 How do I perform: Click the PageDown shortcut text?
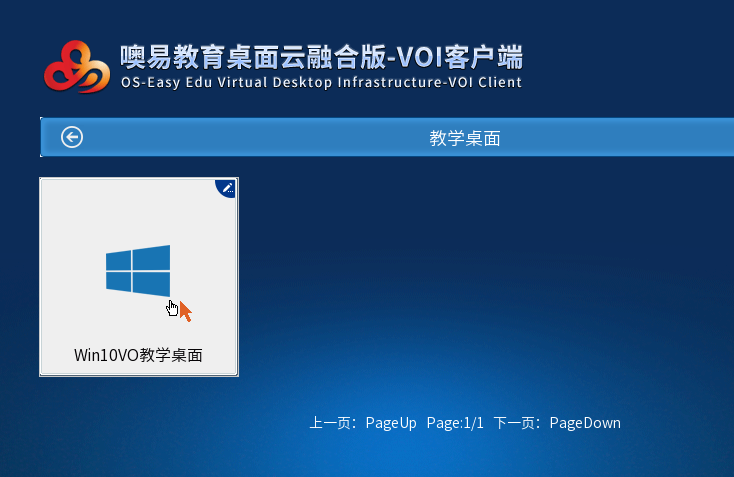coord(585,423)
